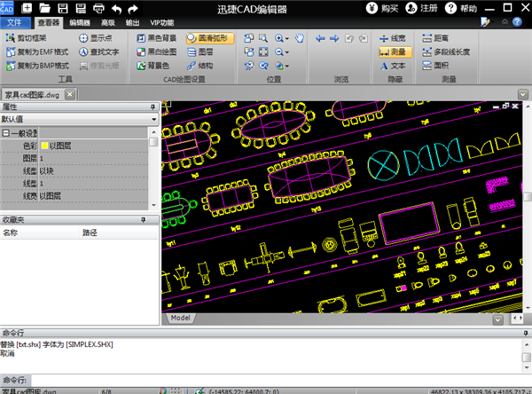Click the 帮助 help button
The height and width of the screenshot is (394, 532).
(461, 8)
